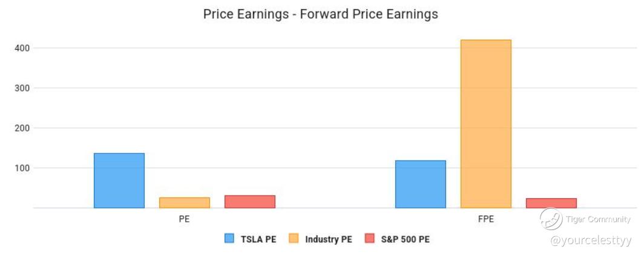
Task: Select the S&P 500 PE legend label
Action: pyautogui.click(x=406, y=239)
